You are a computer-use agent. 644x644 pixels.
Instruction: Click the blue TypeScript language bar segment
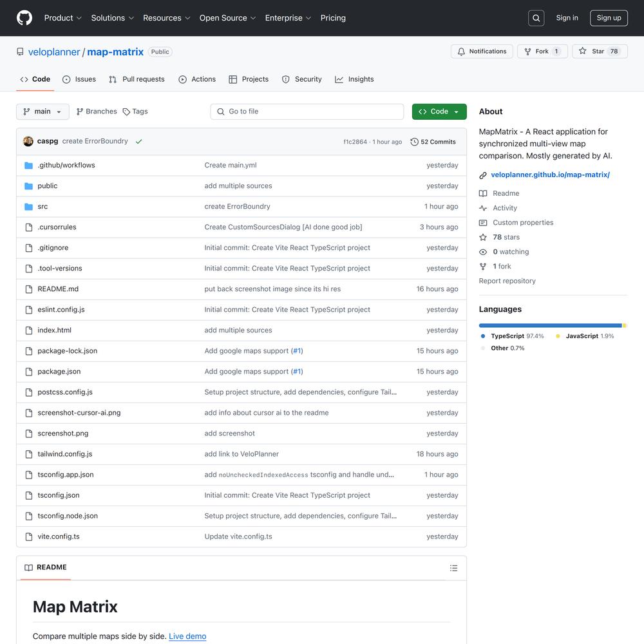pyautogui.click(x=551, y=326)
